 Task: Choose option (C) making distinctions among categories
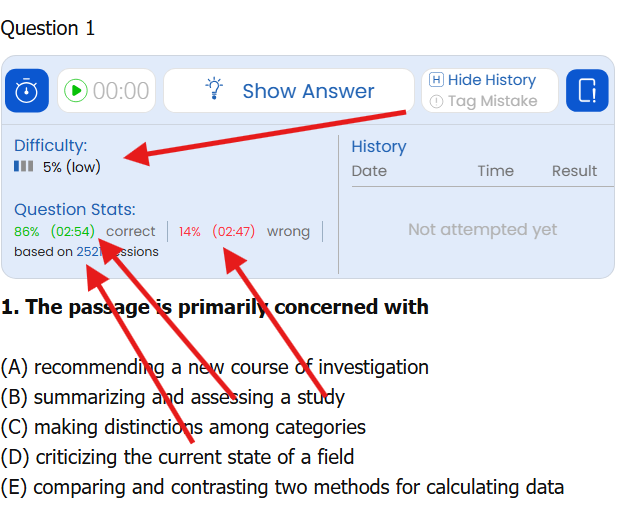pos(183,427)
